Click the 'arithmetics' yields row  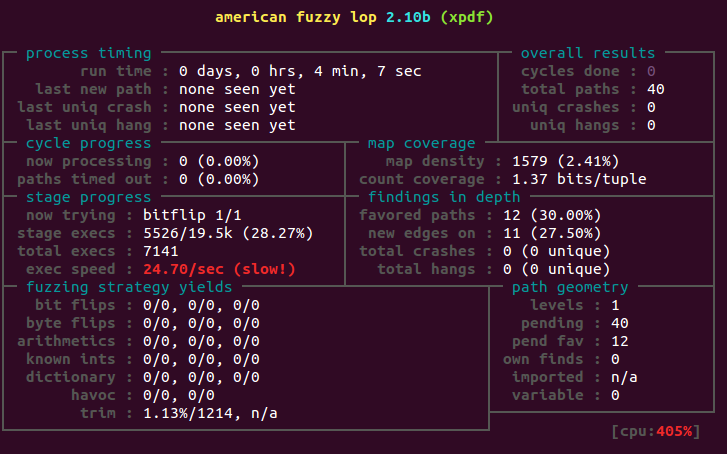tap(138, 341)
